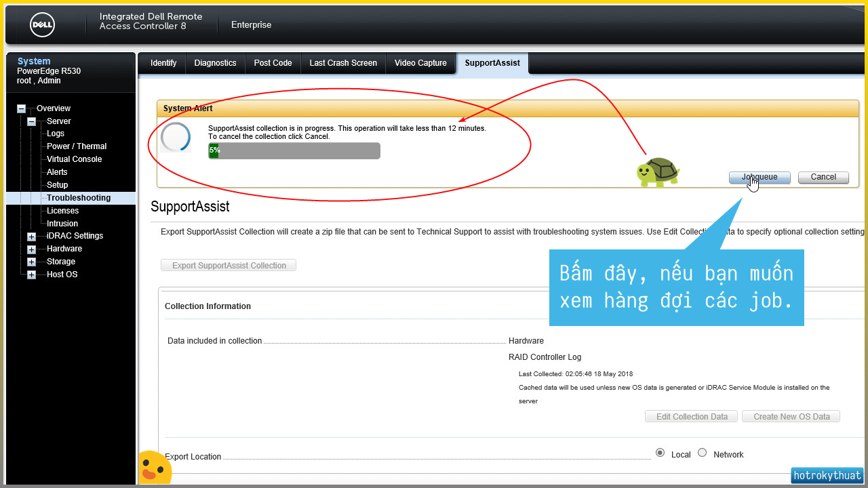The image size is (868, 488).
Task: Open Logs in the sidebar
Action: click(56, 134)
